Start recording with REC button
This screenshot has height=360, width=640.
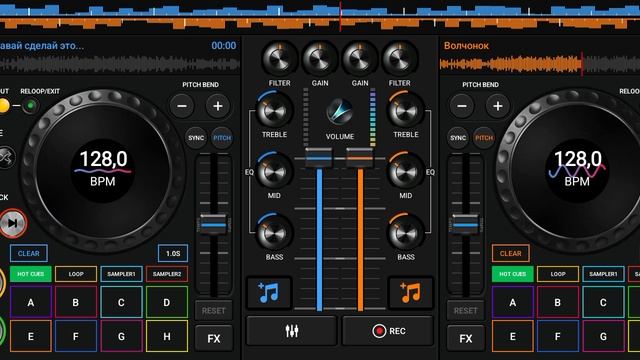coord(388,331)
